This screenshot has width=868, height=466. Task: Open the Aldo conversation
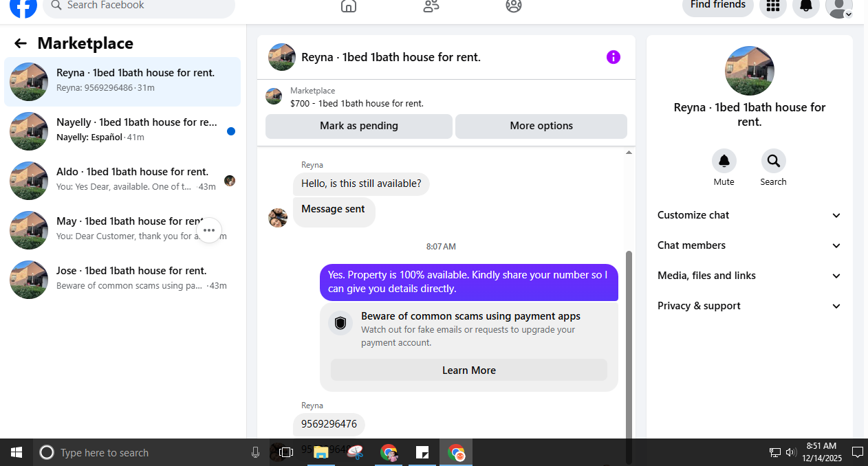(122, 181)
